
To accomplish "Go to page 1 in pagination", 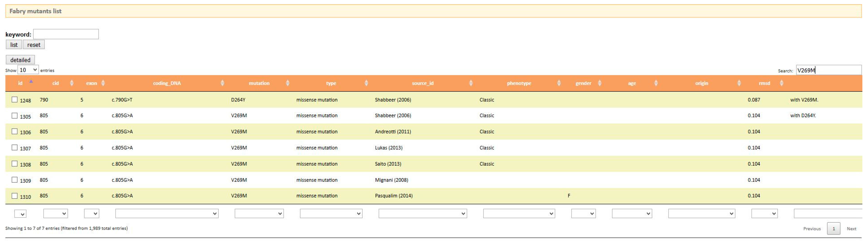I will pyautogui.click(x=834, y=228).
